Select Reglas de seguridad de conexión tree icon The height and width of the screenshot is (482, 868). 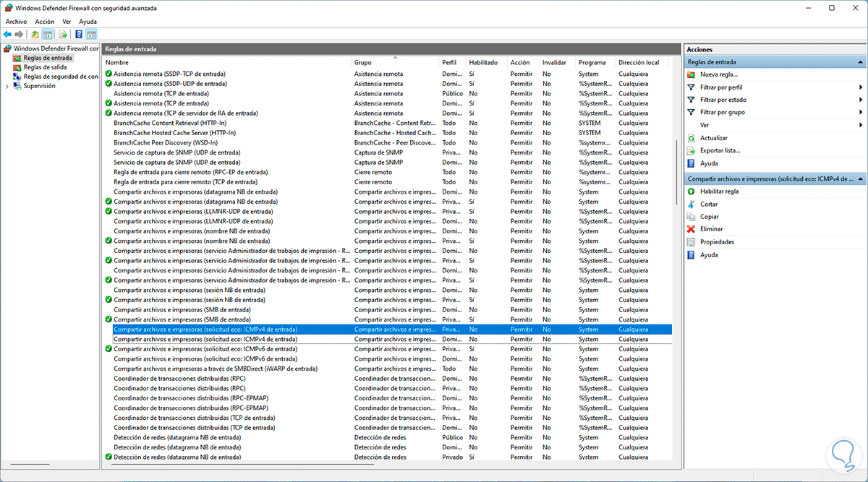click(17, 76)
